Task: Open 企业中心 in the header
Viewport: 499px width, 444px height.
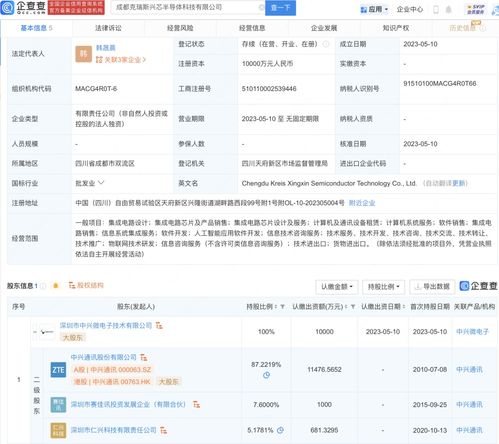Action: click(x=410, y=9)
